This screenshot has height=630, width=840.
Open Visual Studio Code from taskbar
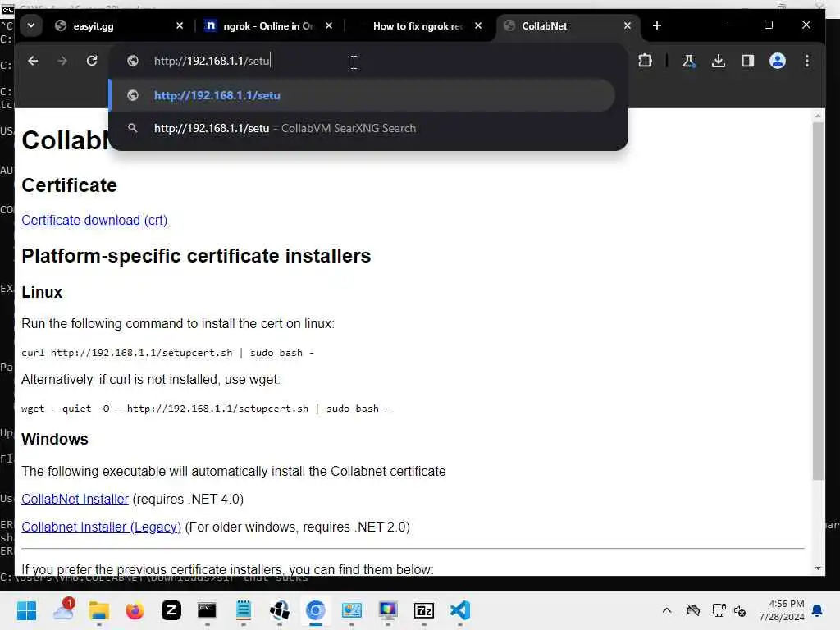[460, 610]
